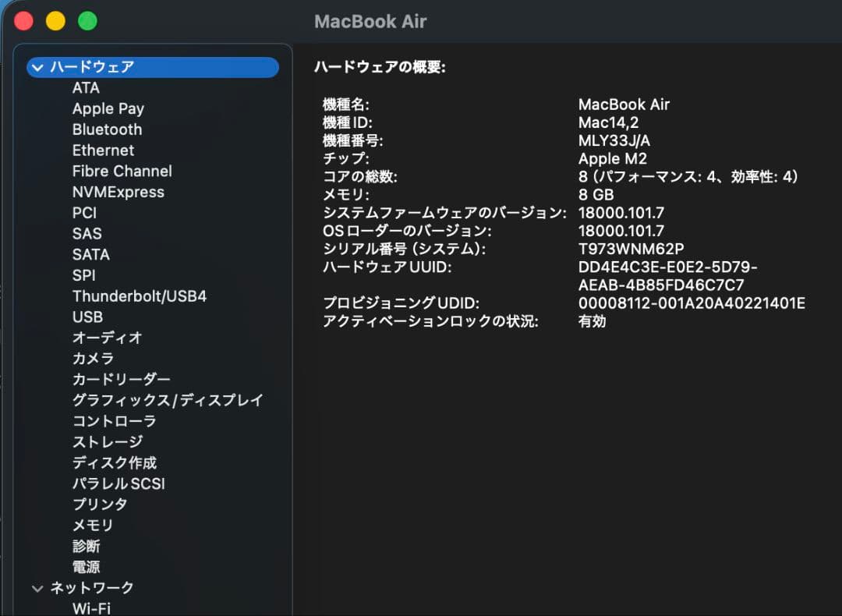Open メモリ sidebar item

coord(93,526)
